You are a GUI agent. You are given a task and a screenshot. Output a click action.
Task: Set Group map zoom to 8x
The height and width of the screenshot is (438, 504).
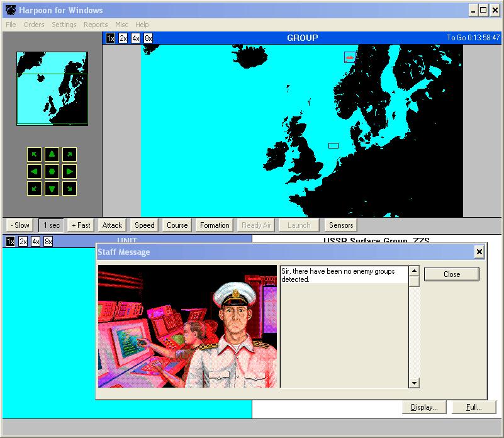coord(148,38)
